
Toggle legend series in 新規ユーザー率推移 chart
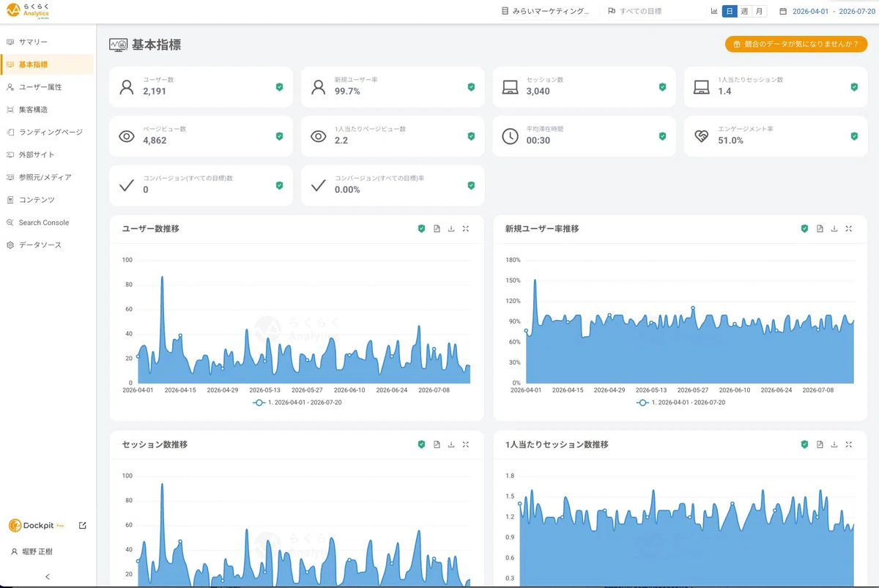click(x=680, y=402)
